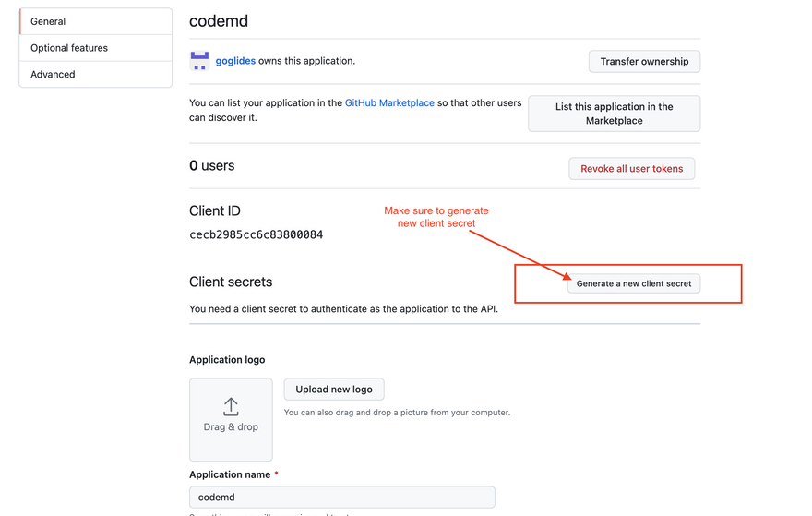Click the codemd page heading
812x516 pixels.
tap(219, 20)
